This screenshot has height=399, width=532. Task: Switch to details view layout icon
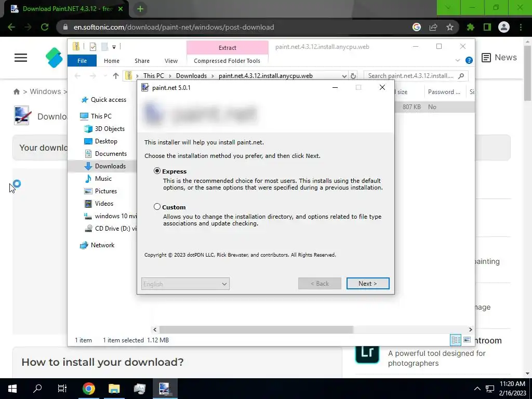[x=456, y=340]
